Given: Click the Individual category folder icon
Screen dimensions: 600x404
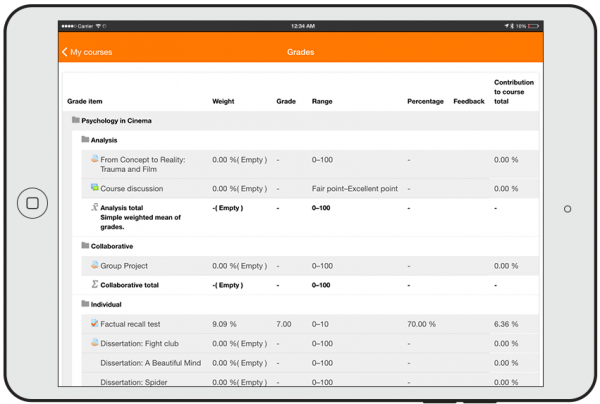Looking at the screenshot, I should pyautogui.click(x=85, y=304).
